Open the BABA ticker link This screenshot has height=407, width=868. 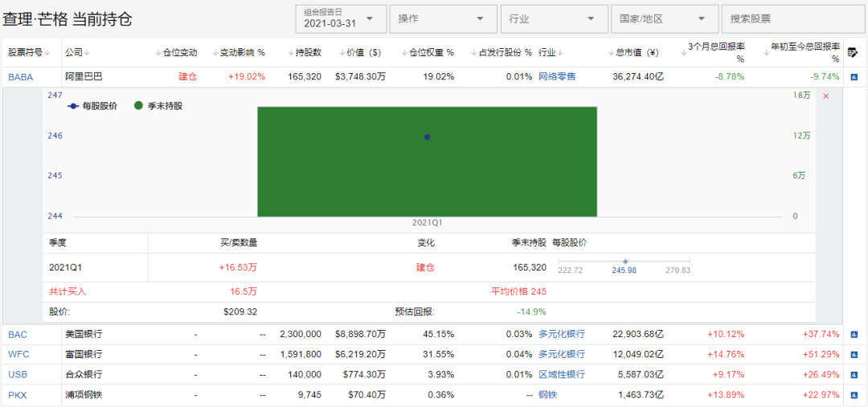click(20, 77)
